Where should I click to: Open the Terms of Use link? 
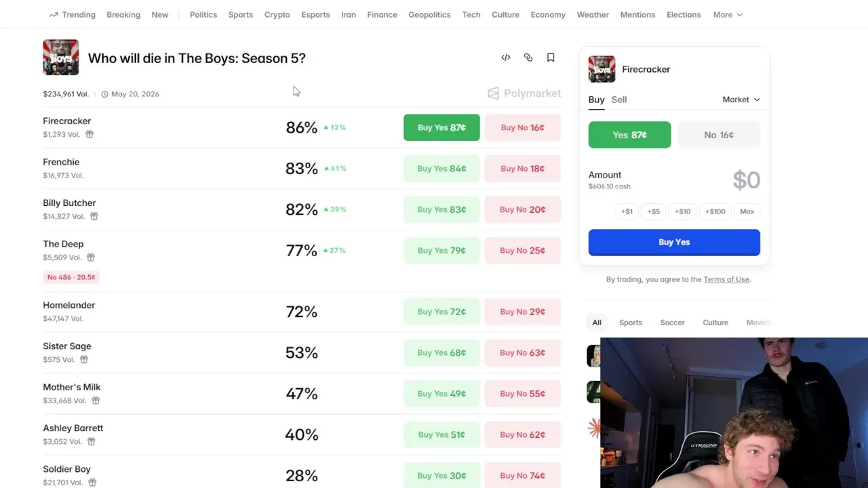tap(726, 279)
